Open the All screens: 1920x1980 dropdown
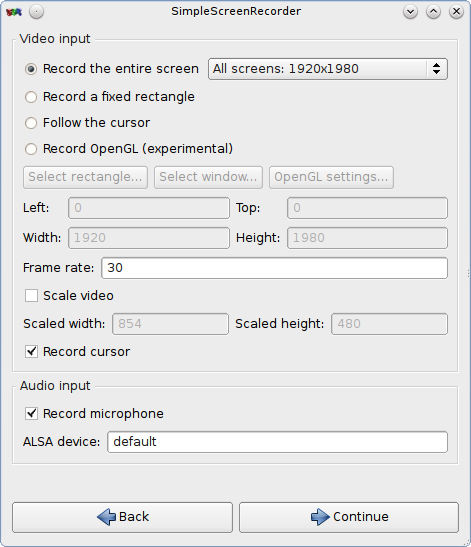Viewport: 471px width, 547px height. 328,69
